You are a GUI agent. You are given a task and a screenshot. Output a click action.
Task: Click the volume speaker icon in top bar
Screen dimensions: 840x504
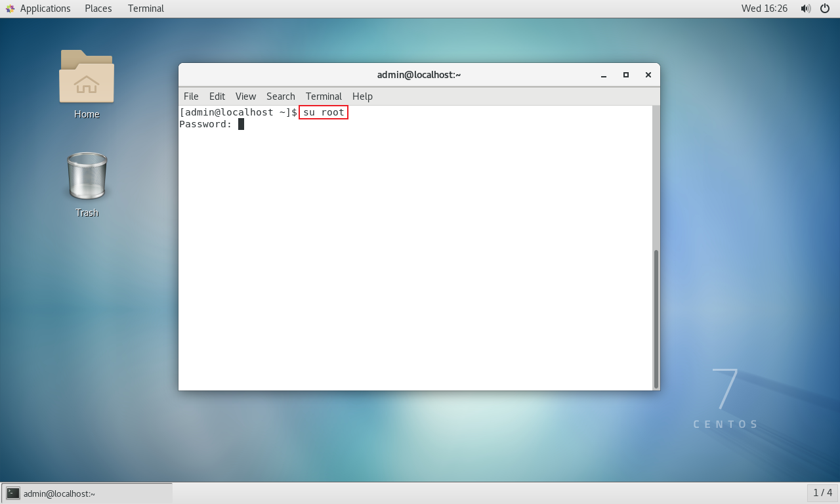806,9
